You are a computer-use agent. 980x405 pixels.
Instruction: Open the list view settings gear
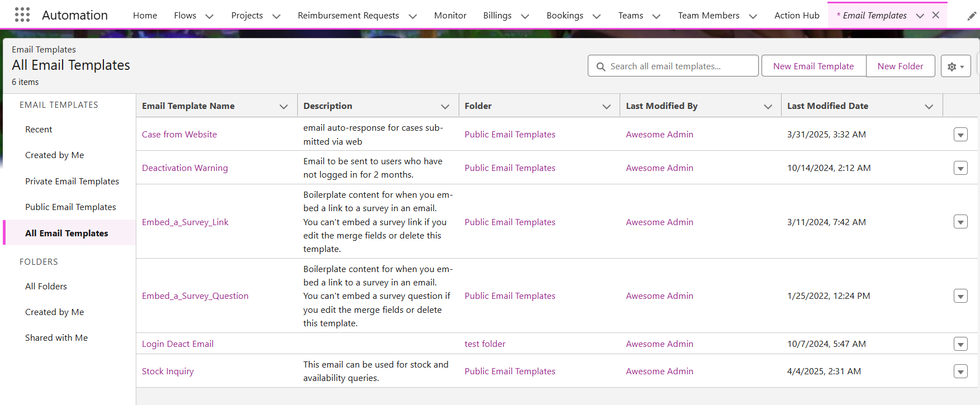pos(955,66)
